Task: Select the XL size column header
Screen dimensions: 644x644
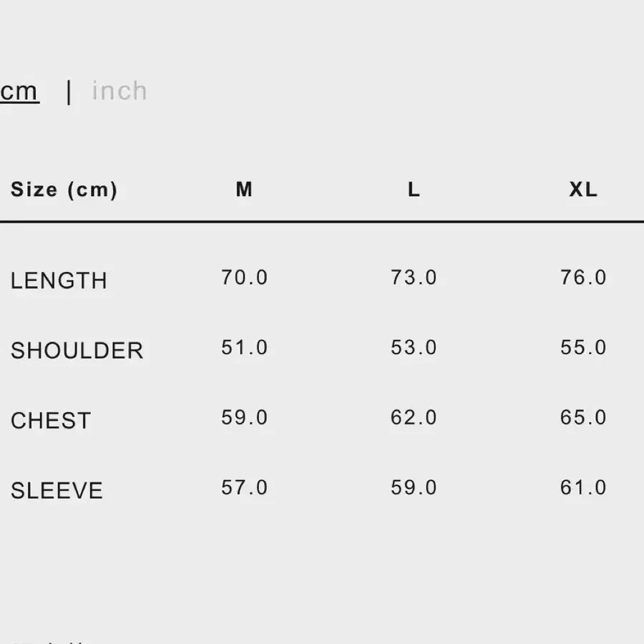Action: point(583,190)
